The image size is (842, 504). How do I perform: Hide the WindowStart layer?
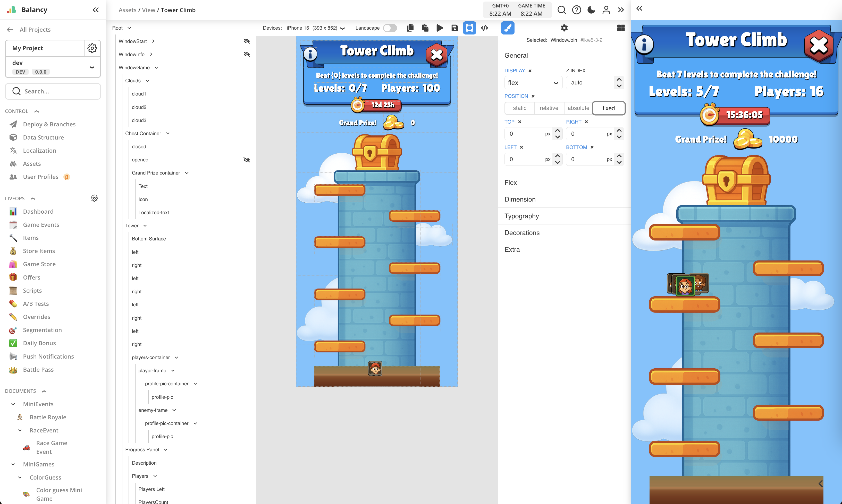click(x=247, y=41)
